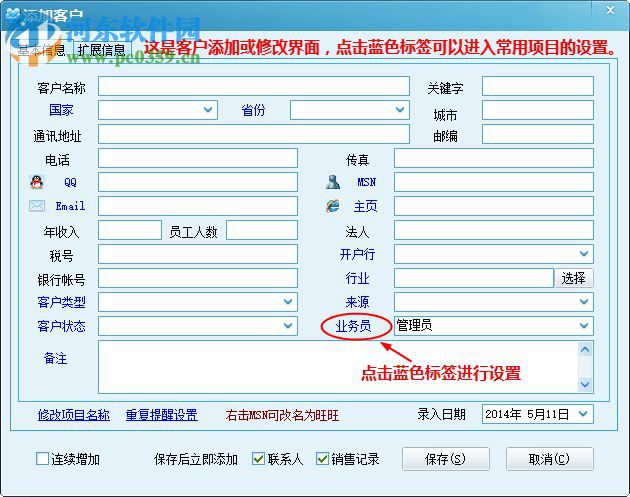
Task: Click the blue 备注 label
Action: click(55, 358)
